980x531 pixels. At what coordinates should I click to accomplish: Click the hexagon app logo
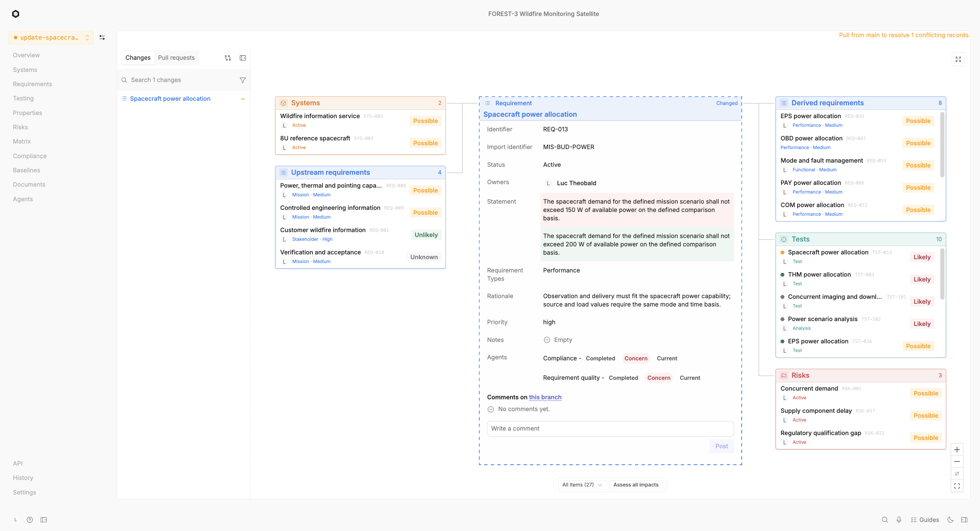pos(16,14)
